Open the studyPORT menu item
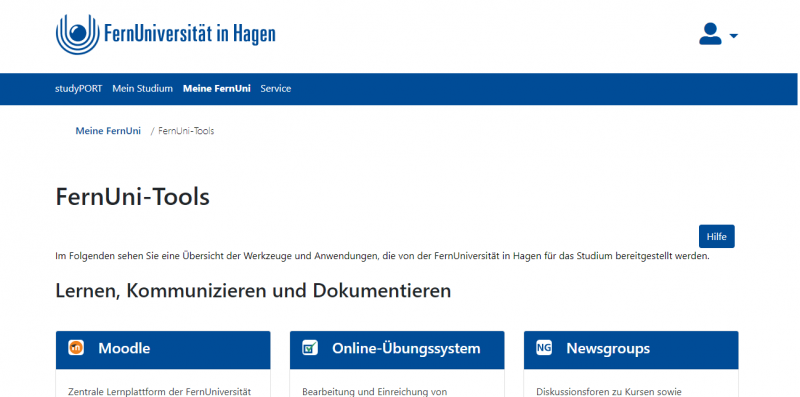 coord(79,89)
